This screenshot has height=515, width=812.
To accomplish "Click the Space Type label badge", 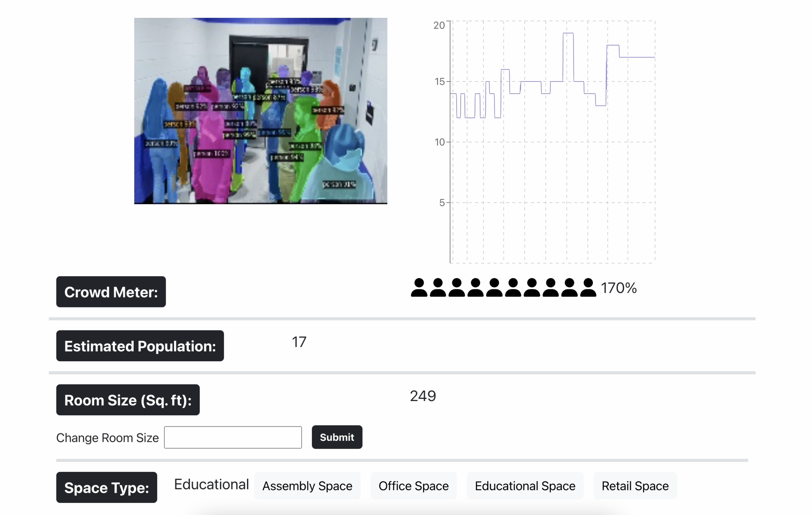I will 106,487.
